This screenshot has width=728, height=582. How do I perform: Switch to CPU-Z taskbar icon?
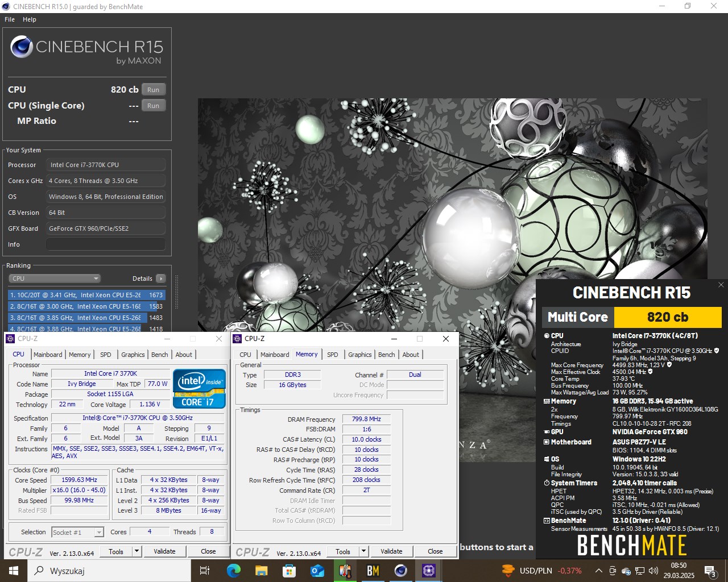pos(429,571)
